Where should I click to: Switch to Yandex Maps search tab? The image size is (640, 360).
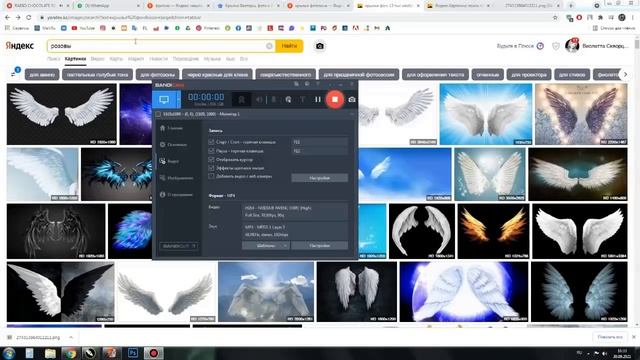click(x=116, y=59)
